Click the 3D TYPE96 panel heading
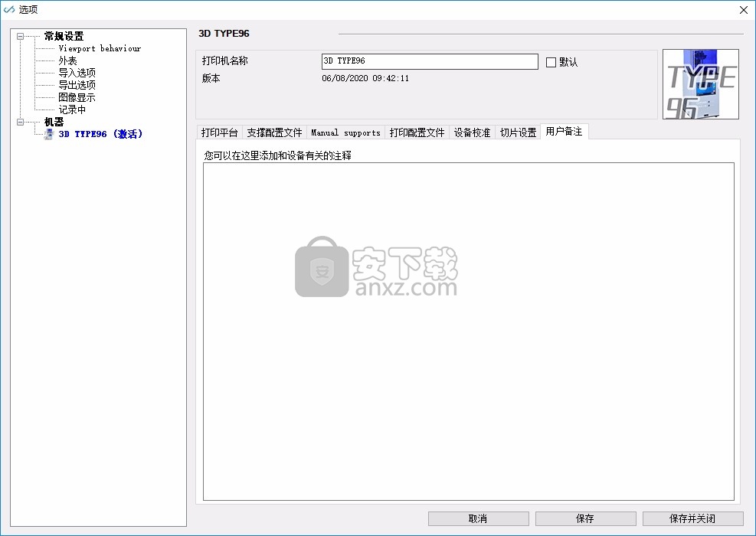 (x=224, y=33)
